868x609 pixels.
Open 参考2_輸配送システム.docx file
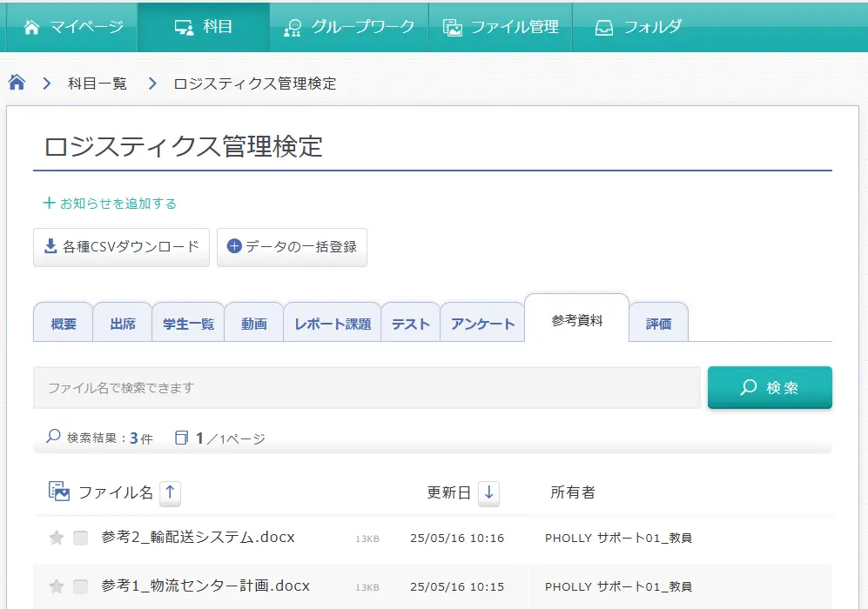198,538
